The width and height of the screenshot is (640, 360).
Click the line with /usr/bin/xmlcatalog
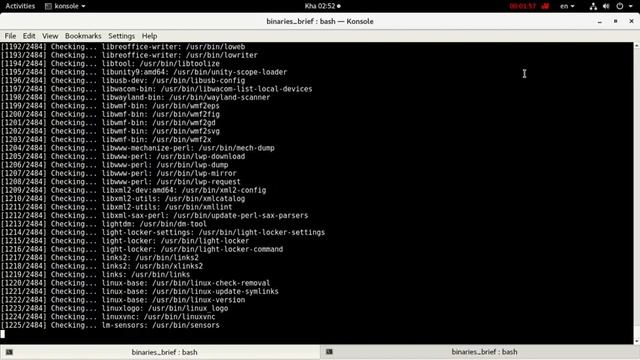pos(123,199)
